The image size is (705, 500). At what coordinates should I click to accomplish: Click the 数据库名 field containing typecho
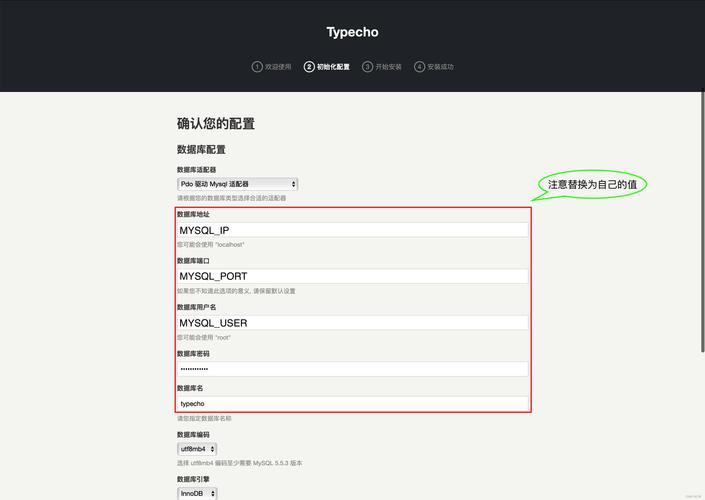352,404
